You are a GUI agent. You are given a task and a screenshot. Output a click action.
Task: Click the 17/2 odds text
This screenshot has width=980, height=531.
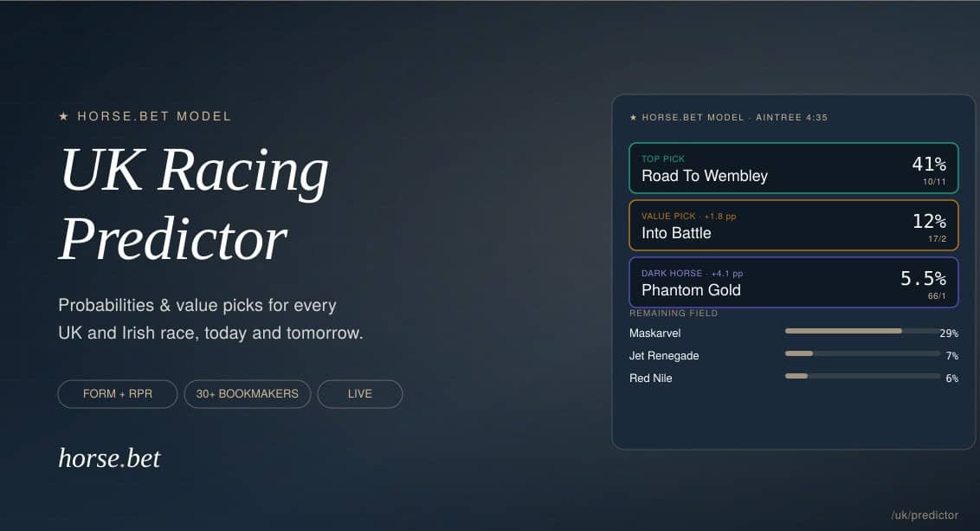[937, 239]
